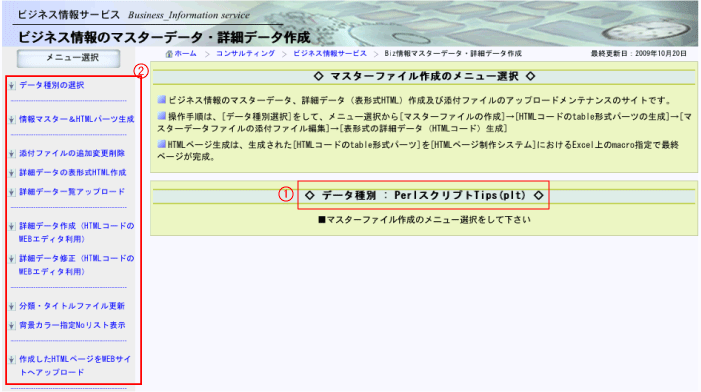Open the ビジネス情報サービス breadcrumb link

click(x=329, y=54)
